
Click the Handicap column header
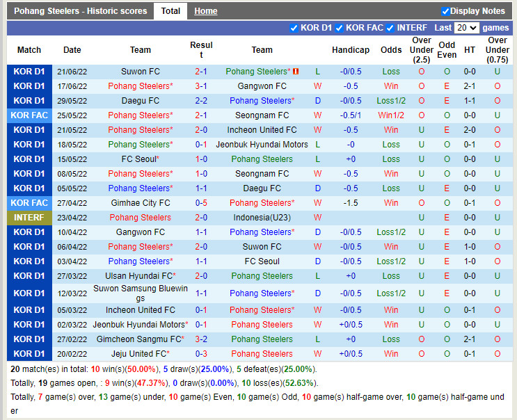(351, 50)
